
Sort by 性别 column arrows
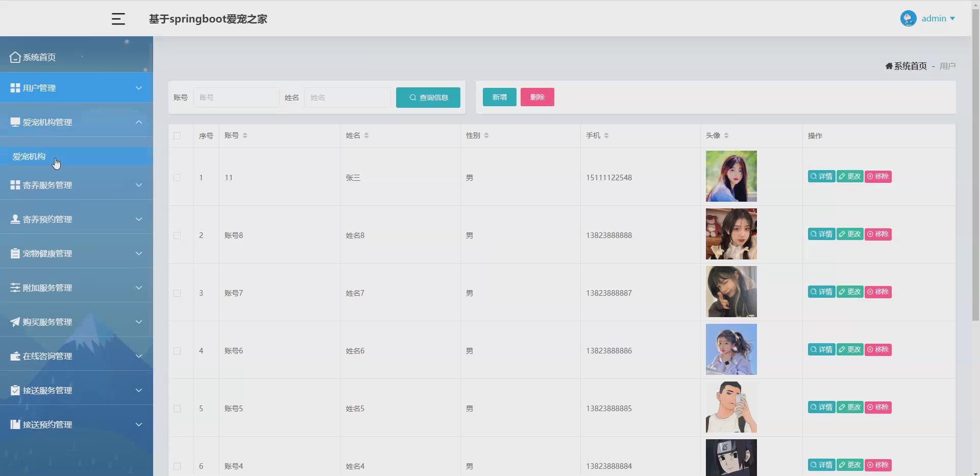tap(486, 135)
